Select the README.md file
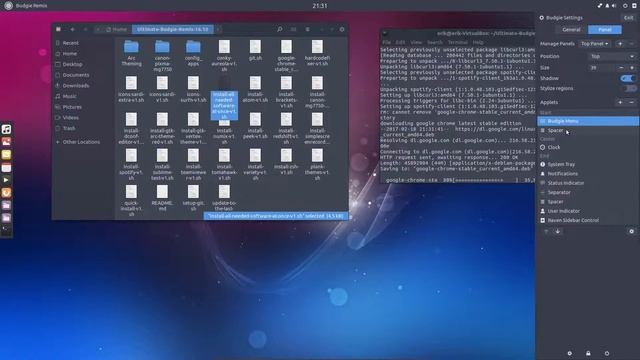 click(162, 198)
